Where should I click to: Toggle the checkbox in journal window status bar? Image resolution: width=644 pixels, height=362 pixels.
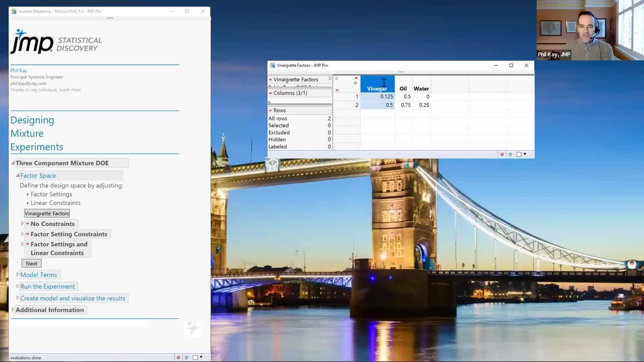(x=195, y=357)
